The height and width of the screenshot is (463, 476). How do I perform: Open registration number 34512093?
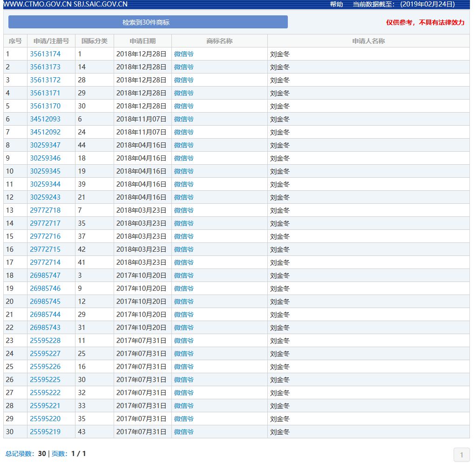(x=45, y=119)
